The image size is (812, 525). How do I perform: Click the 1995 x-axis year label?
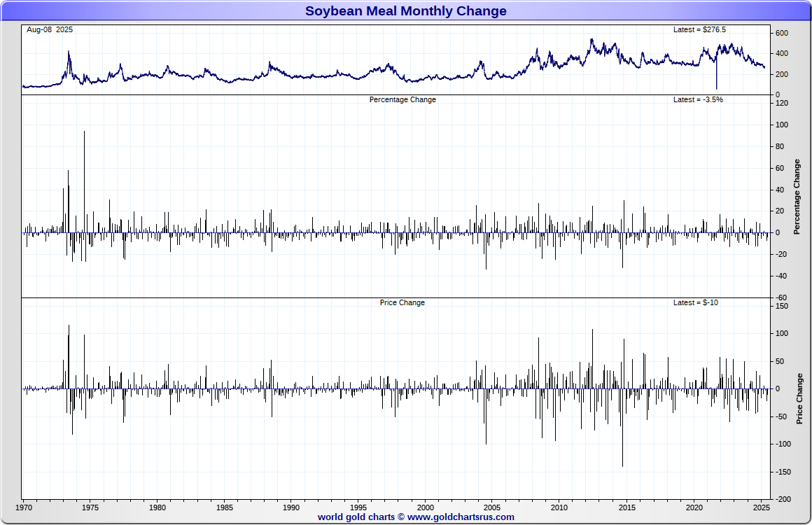[358, 507]
